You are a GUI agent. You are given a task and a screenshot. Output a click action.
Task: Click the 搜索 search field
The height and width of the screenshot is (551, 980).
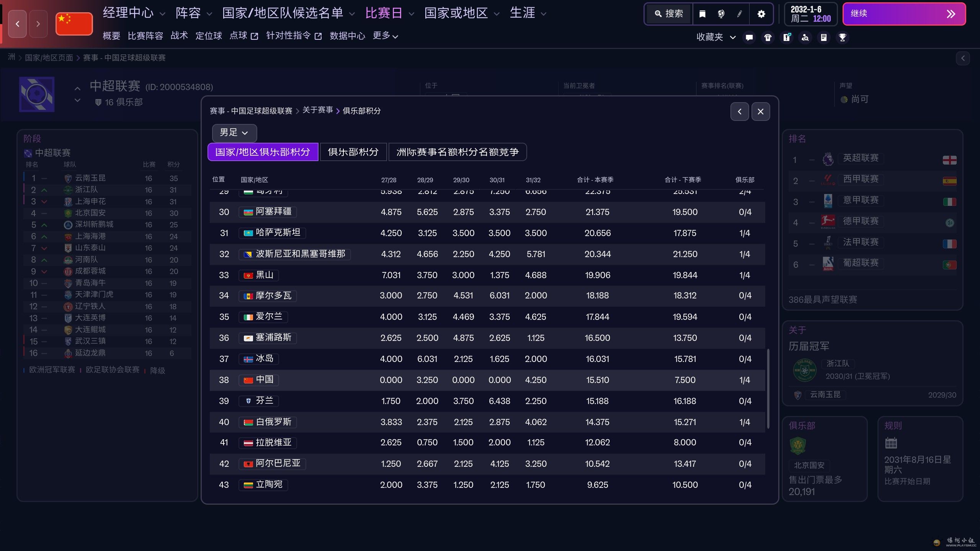point(670,14)
